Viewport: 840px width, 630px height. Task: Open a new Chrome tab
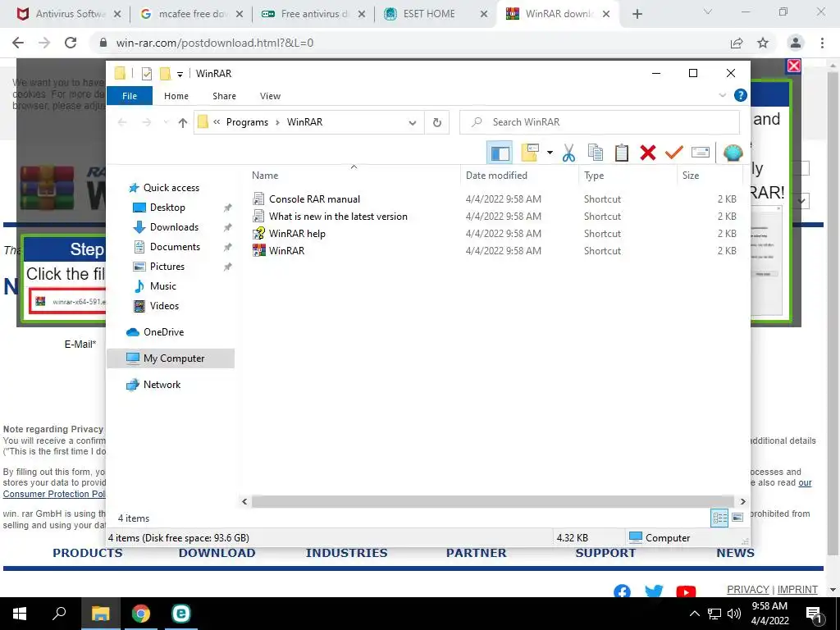(x=637, y=15)
